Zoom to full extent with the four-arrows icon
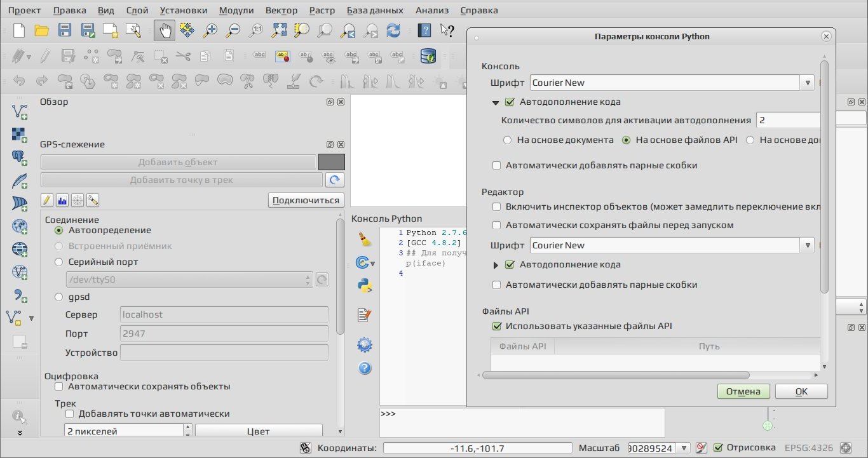 coord(279,30)
